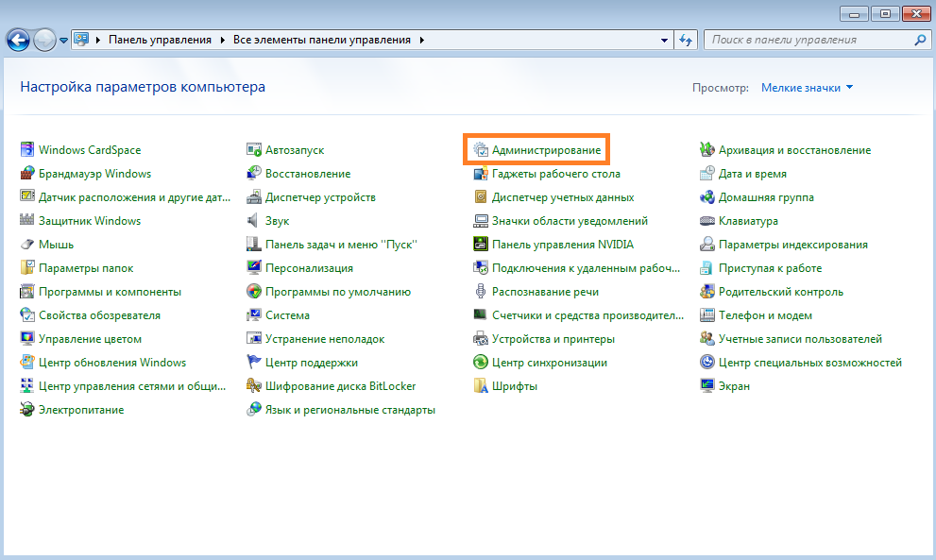Expand the first breadcrumb arrow after computer icon
This screenshot has width=936, height=560.
pos(96,40)
